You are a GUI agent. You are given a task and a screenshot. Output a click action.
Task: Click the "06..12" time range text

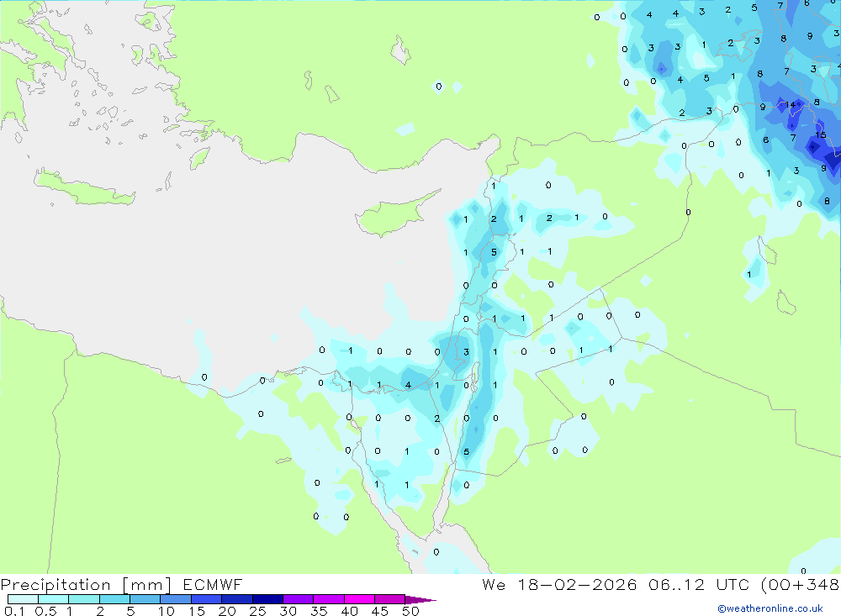tap(676, 584)
